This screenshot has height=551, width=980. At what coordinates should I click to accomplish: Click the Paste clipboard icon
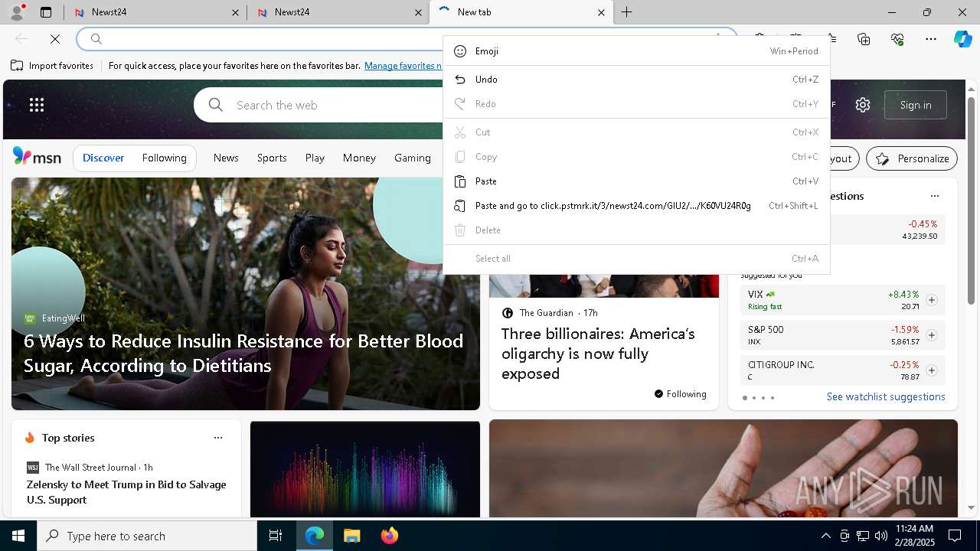[x=460, y=181]
